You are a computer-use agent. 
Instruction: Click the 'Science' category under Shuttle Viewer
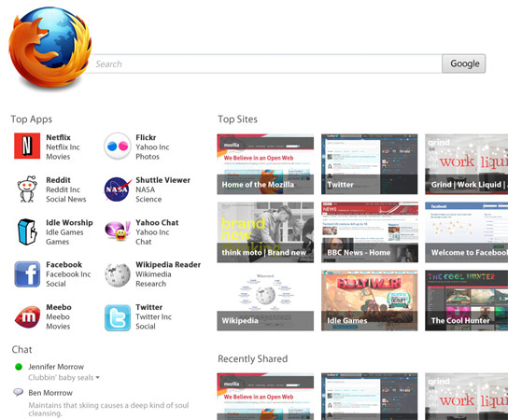[148, 199]
